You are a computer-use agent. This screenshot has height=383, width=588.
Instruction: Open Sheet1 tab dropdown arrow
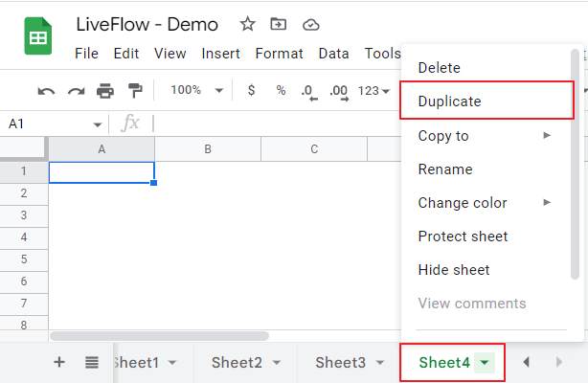tap(172, 363)
